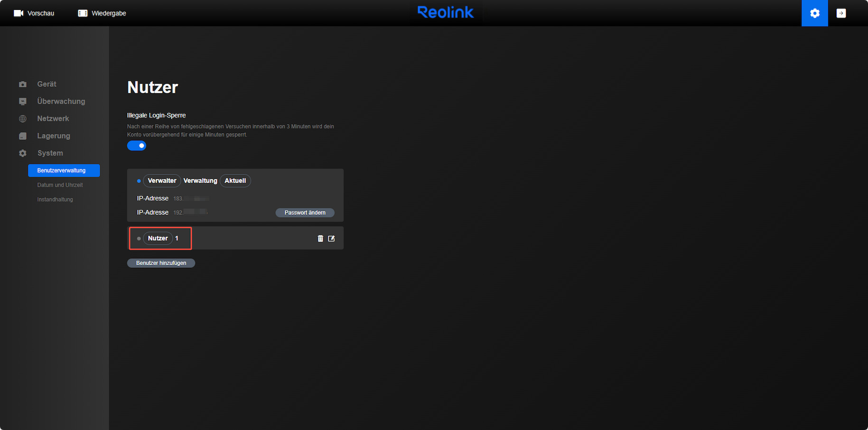This screenshot has height=430, width=868.
Task: Delete user 1 with trash icon
Action: (x=320, y=238)
